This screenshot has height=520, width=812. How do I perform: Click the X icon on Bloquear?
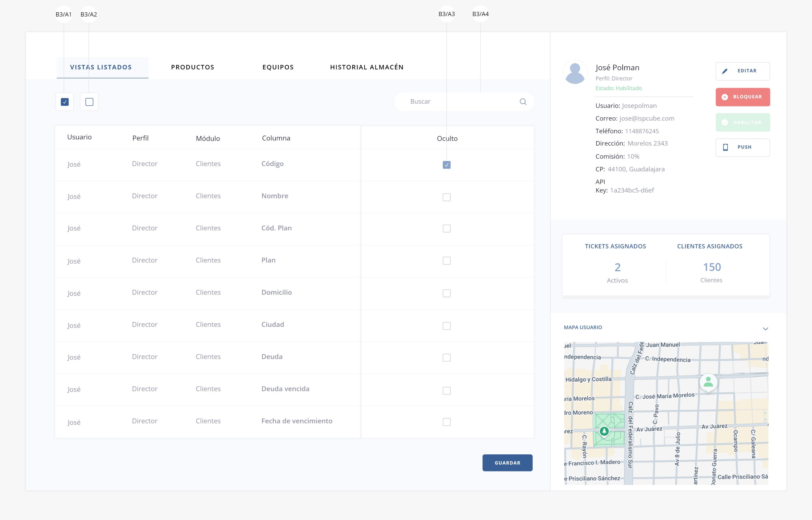[724, 97]
